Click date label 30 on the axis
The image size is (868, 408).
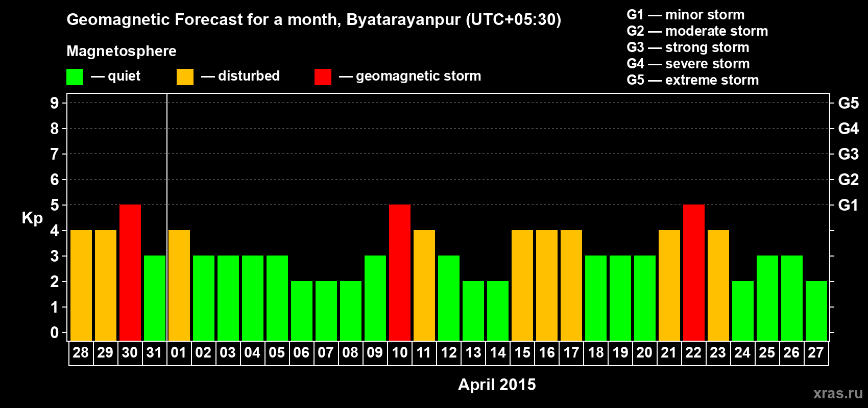tap(130, 353)
